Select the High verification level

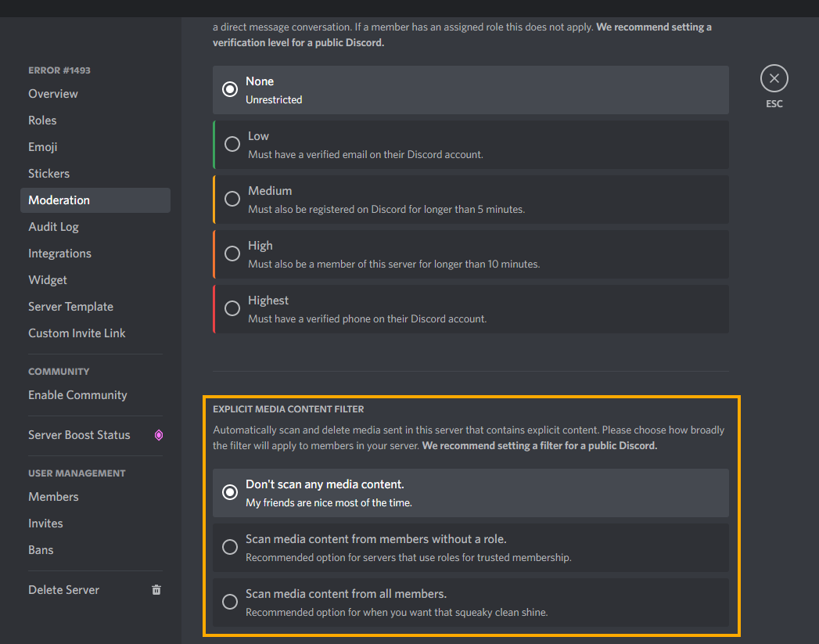pyautogui.click(x=471, y=254)
